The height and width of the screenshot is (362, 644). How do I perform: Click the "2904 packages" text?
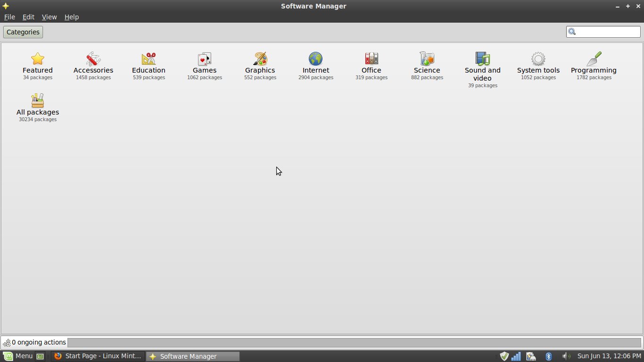[x=316, y=78]
